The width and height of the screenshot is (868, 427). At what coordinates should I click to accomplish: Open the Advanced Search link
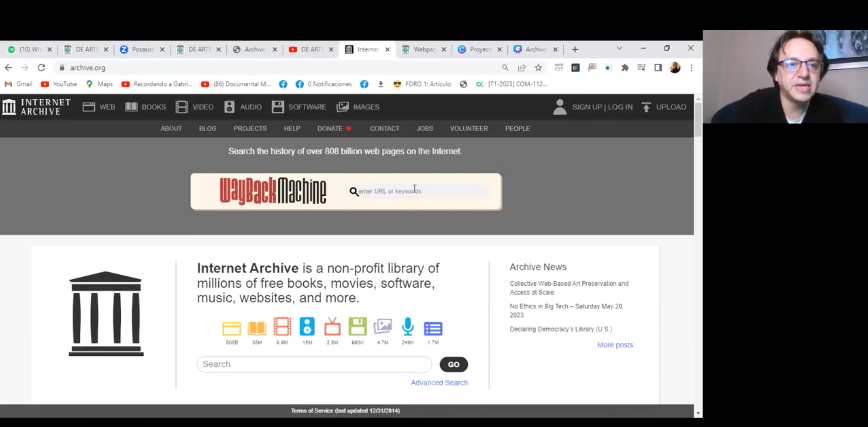[439, 382]
